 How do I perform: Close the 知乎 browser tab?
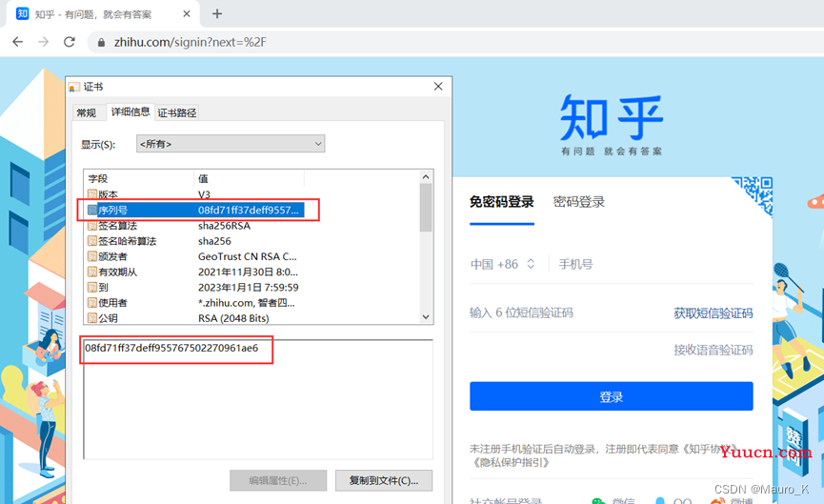click(187, 14)
